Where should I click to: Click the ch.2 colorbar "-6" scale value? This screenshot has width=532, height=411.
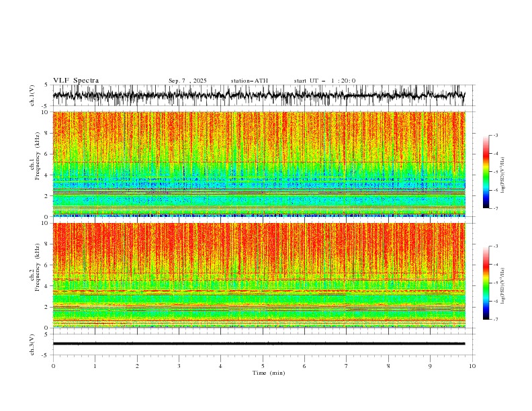496,301
